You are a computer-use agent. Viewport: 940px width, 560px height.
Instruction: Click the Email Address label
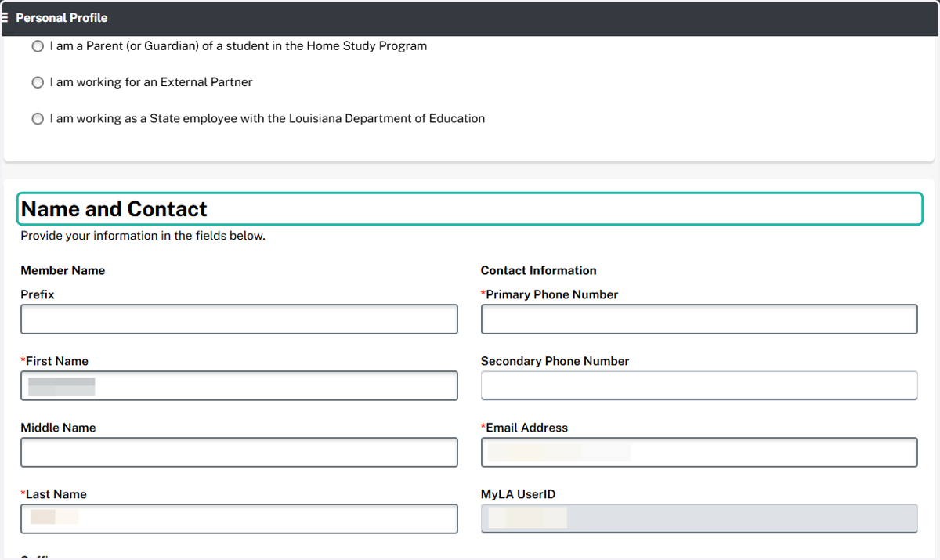coord(525,428)
